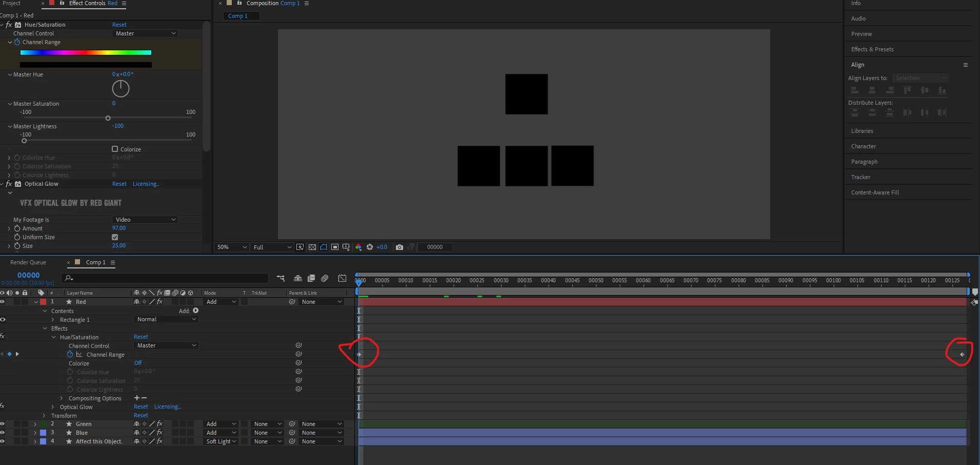Click the Master Saturation slider handle

tap(108, 118)
